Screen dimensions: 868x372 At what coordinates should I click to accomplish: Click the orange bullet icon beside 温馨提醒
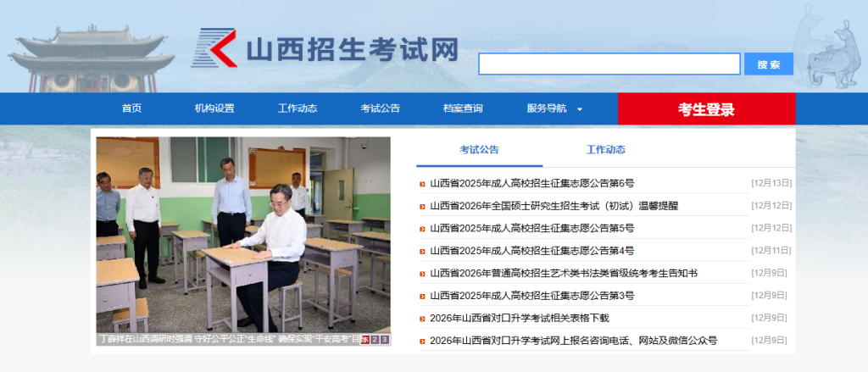[422, 207]
